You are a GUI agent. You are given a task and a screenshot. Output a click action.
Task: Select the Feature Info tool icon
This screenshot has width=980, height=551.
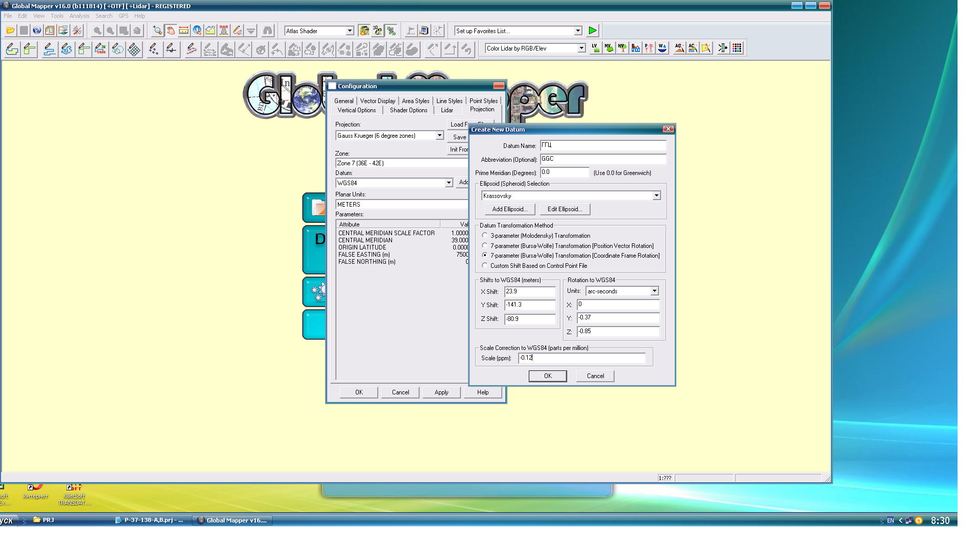tap(197, 31)
